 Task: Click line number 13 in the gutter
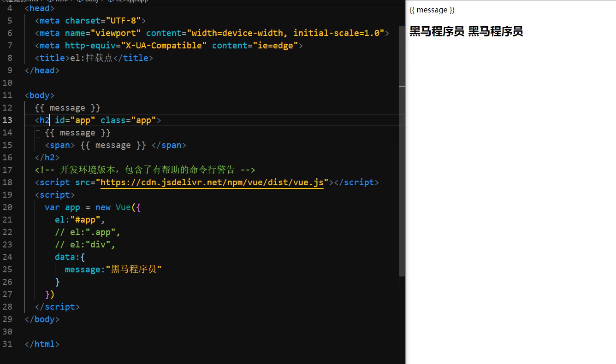(x=7, y=120)
